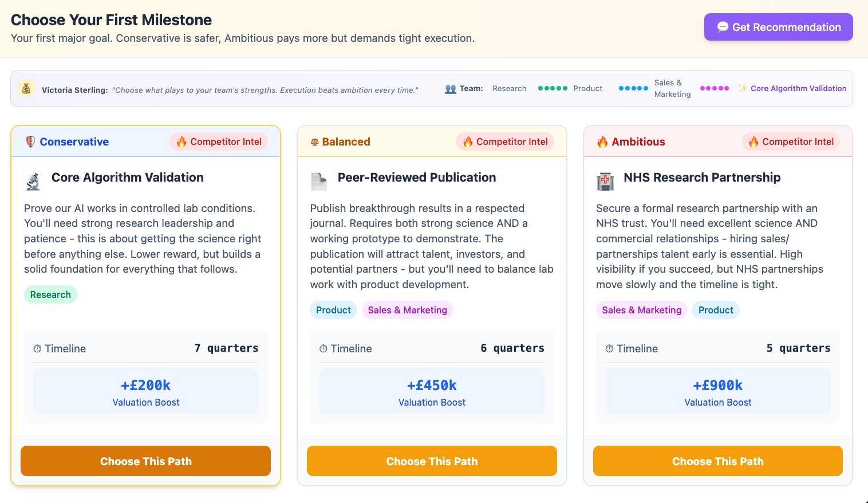This screenshot has width=868, height=503.
Task: Click the Product tag on Ambitious card
Action: 716,310
